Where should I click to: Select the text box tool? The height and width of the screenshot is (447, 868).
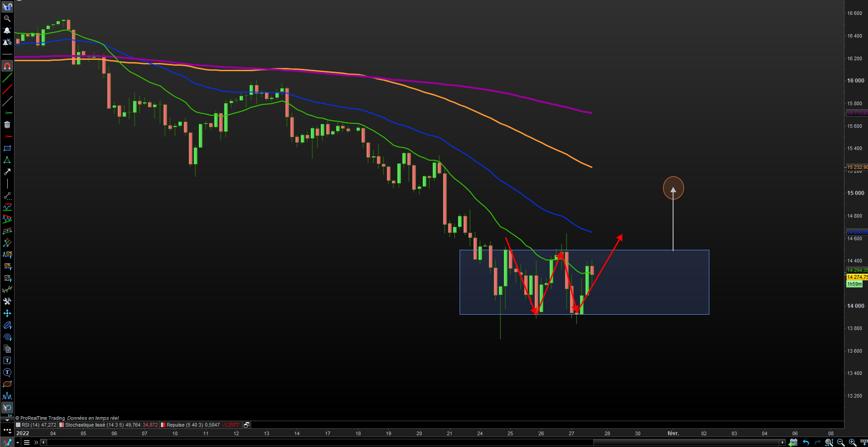pos(7,360)
